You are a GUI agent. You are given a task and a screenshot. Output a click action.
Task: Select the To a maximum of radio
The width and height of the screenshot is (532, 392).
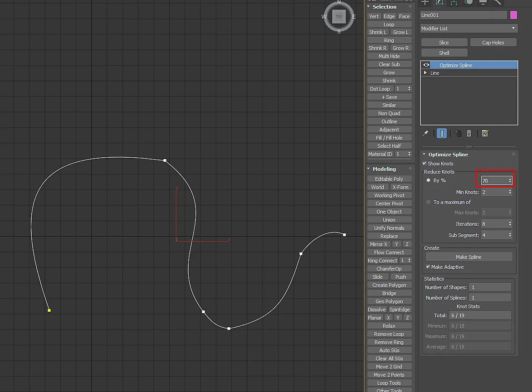tap(428, 202)
